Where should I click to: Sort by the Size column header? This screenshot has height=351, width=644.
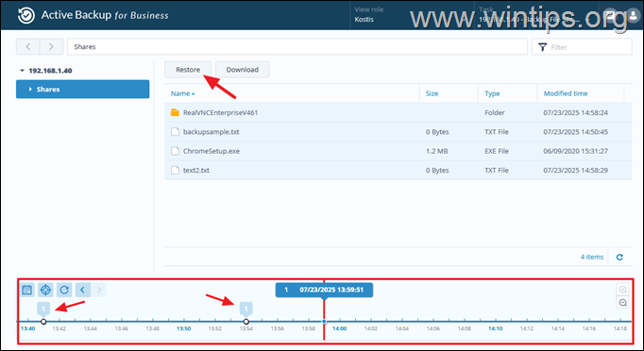432,93
